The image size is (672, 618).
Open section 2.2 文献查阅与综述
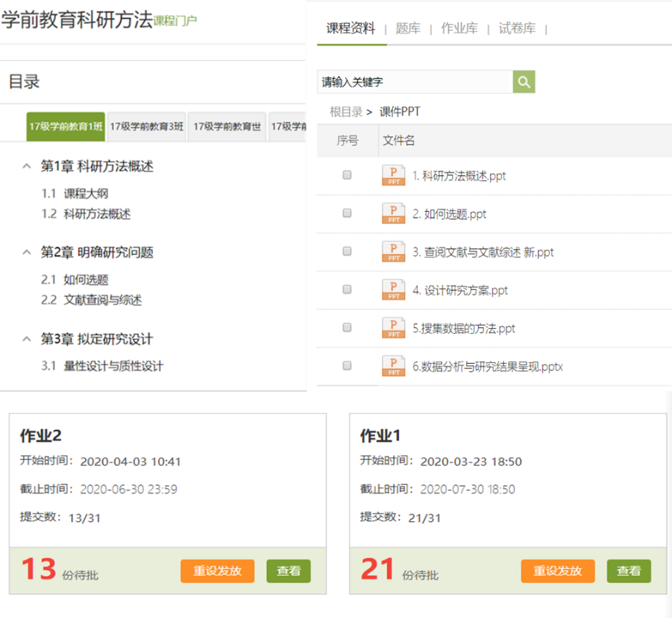tap(102, 300)
